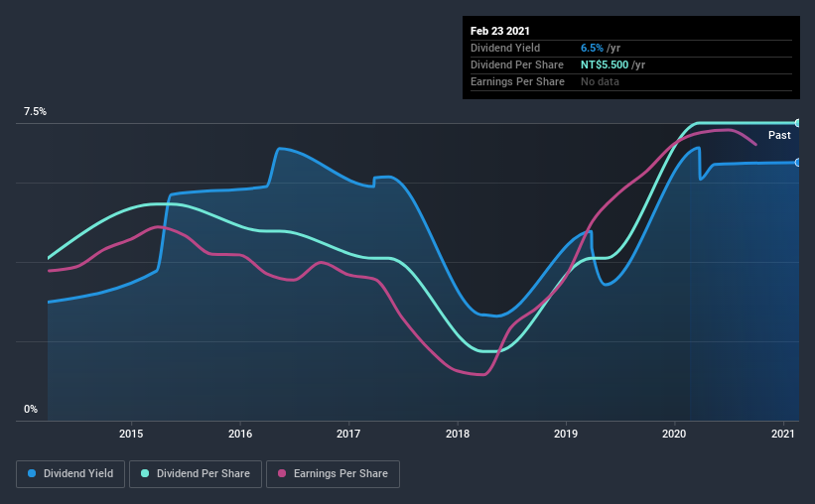Image resolution: width=815 pixels, height=504 pixels.
Task: Toggle the Earnings Per Share legend button
Action: click(334, 474)
